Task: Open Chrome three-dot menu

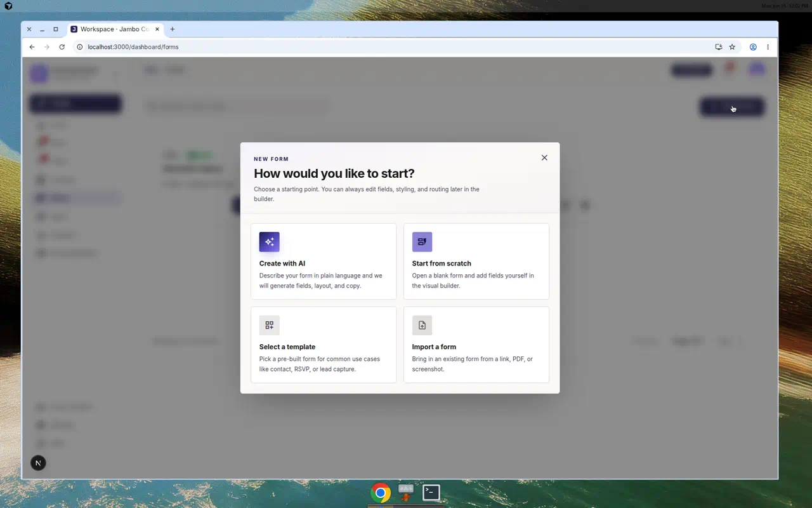Action: tap(768, 47)
